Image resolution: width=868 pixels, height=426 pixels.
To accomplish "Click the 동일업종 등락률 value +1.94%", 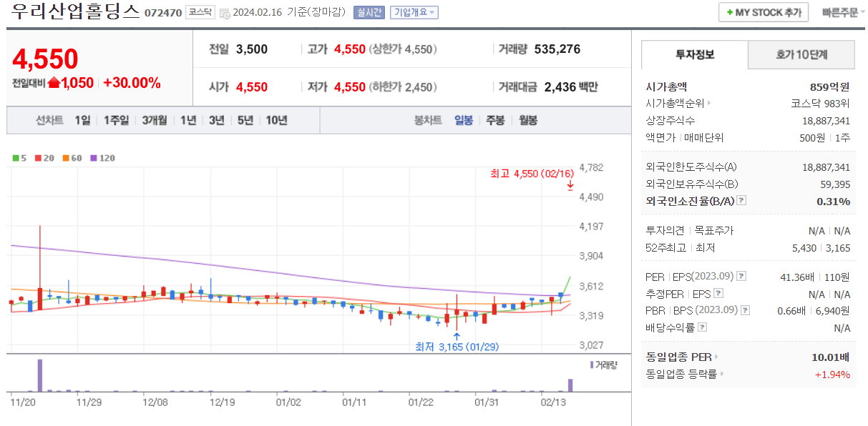I will click(x=832, y=374).
